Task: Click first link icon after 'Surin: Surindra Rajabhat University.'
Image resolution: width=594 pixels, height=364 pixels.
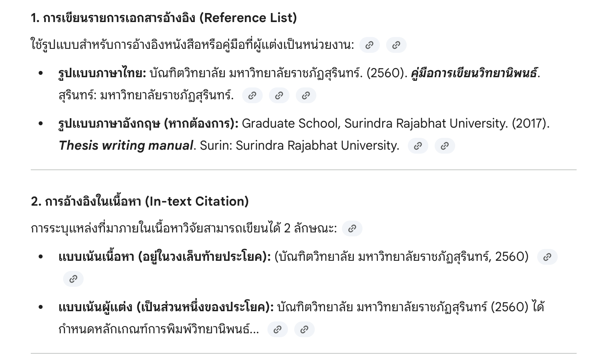Action: point(418,146)
